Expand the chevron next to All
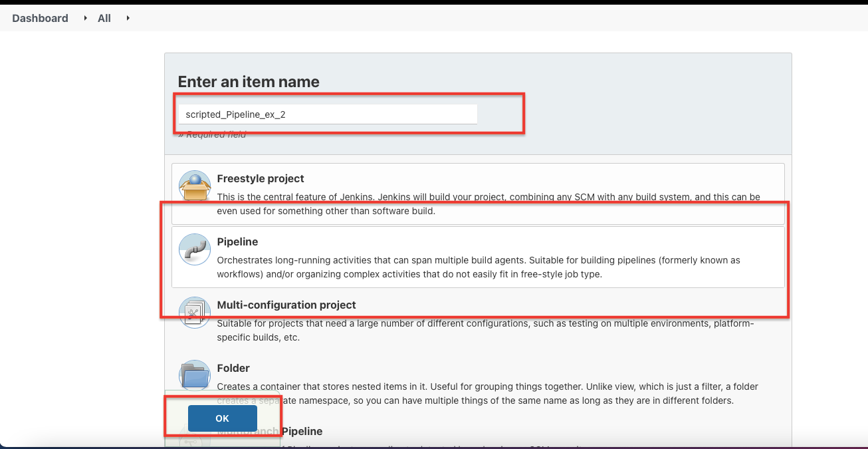 pos(128,18)
